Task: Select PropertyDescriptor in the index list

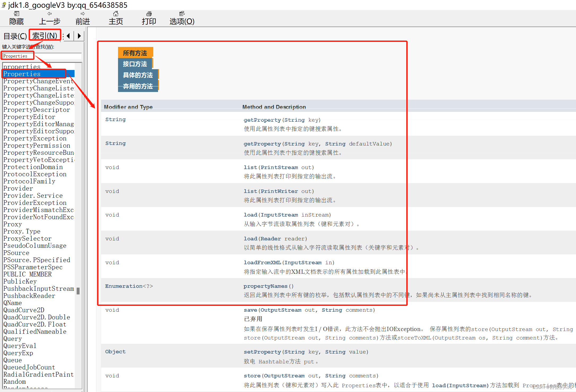Action: [x=37, y=109]
